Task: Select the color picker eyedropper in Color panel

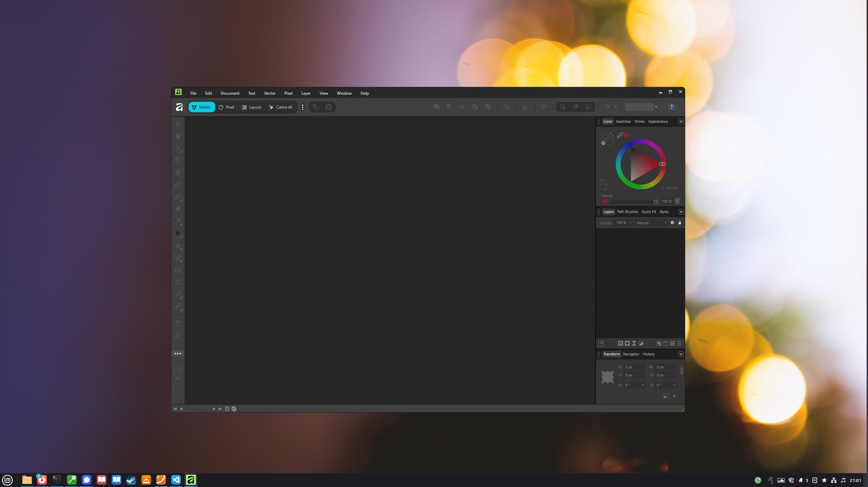Action: [620, 135]
